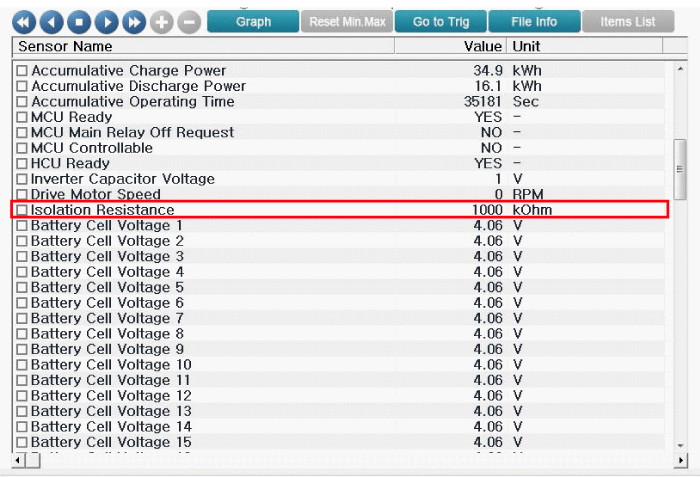Check the Drive Motor Speed sensor
The image size is (700, 477).
(22, 195)
